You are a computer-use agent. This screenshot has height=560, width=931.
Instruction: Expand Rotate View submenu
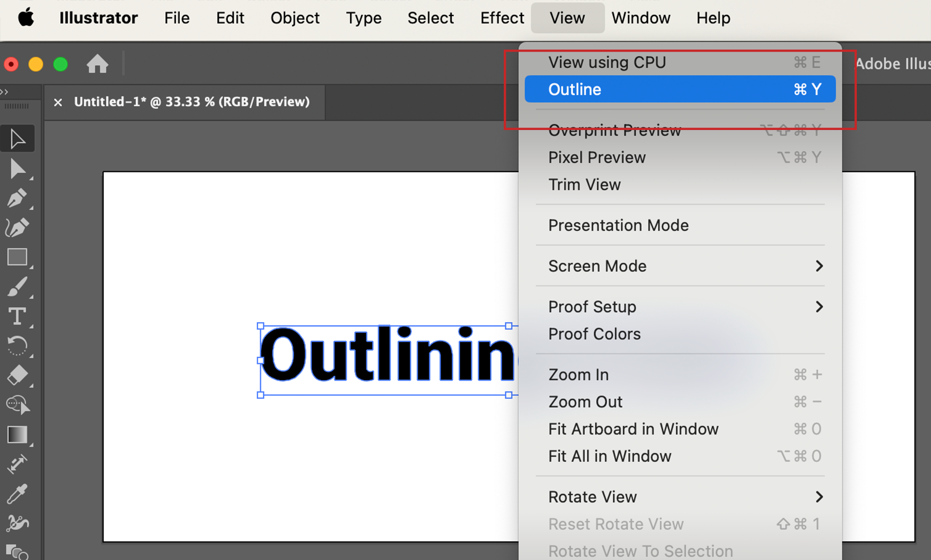680,497
